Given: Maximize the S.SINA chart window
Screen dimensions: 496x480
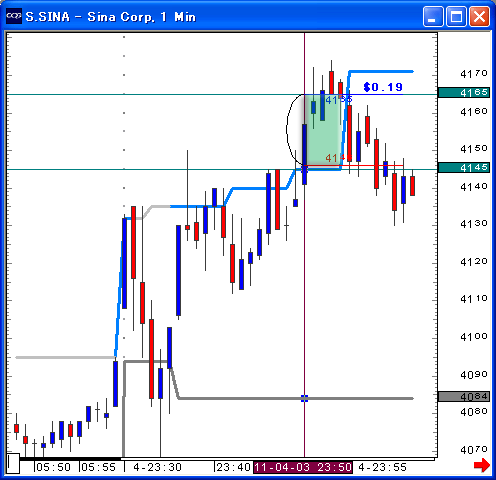Looking at the screenshot, I should 456,16.
